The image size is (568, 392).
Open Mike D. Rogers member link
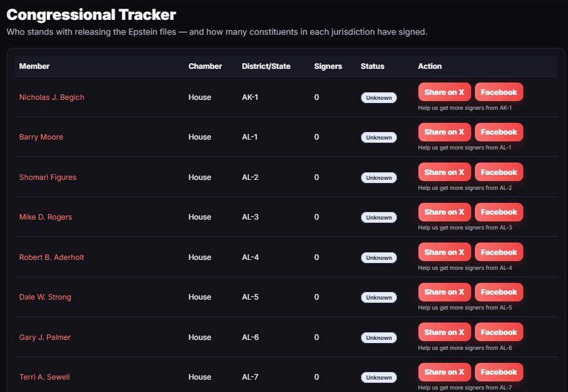click(46, 217)
